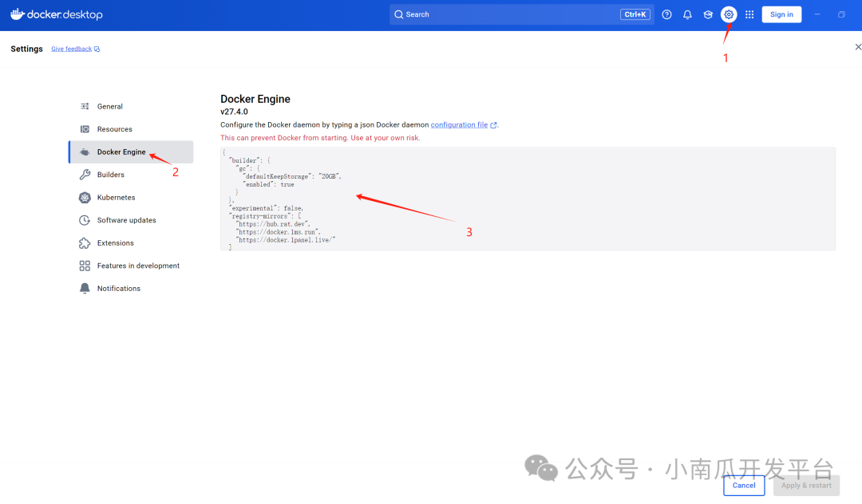The height and width of the screenshot is (504, 862).
Task: Click the red risk warning text
Action: point(320,138)
